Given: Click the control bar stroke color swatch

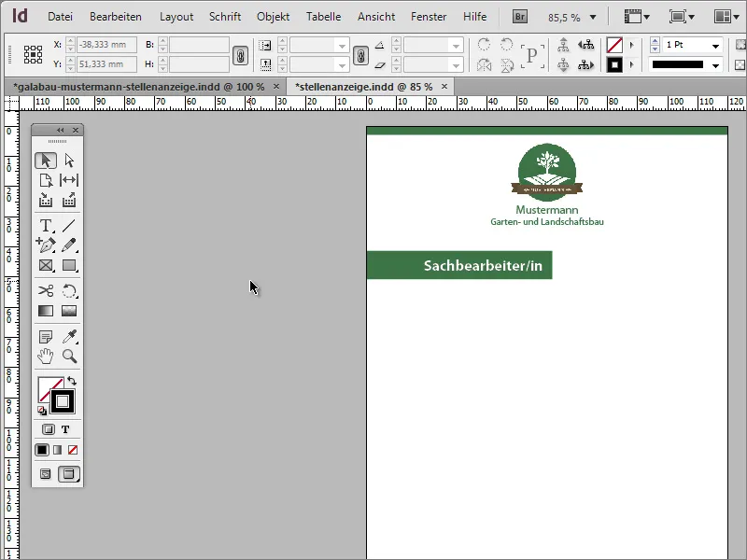Looking at the screenshot, I should (x=614, y=64).
